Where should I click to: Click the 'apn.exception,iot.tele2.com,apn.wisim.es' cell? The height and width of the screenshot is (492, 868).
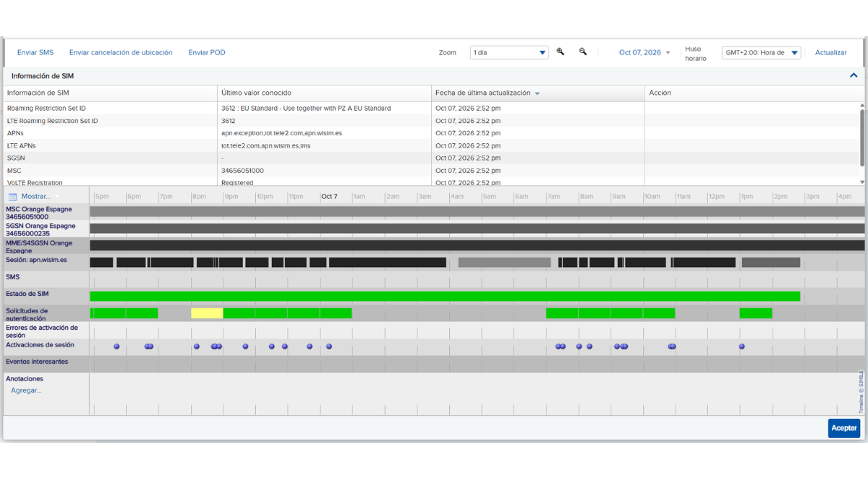pyautogui.click(x=282, y=133)
